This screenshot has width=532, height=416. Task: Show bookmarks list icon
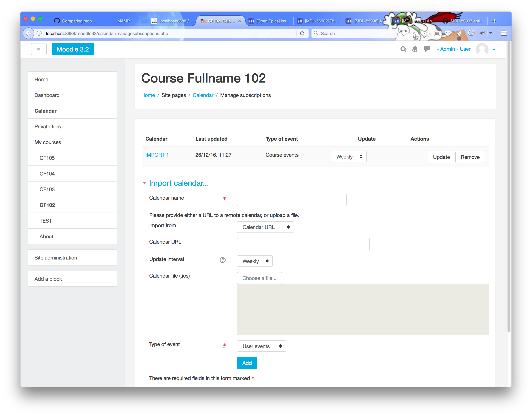point(437,34)
